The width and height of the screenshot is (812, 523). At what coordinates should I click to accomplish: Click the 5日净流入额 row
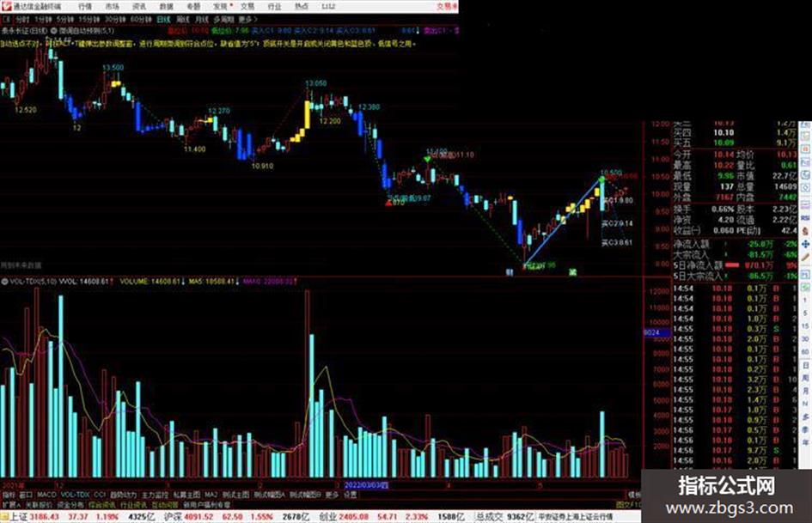pos(736,265)
